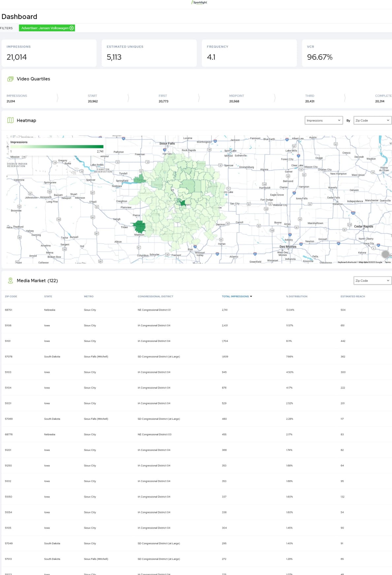Remove the Jensen Volkswagen advertiser filter
The width and height of the screenshot is (392, 575).
click(72, 28)
